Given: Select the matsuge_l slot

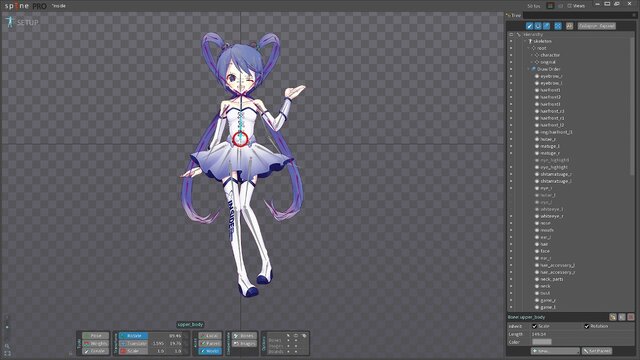Looking at the screenshot, I should (550, 146).
